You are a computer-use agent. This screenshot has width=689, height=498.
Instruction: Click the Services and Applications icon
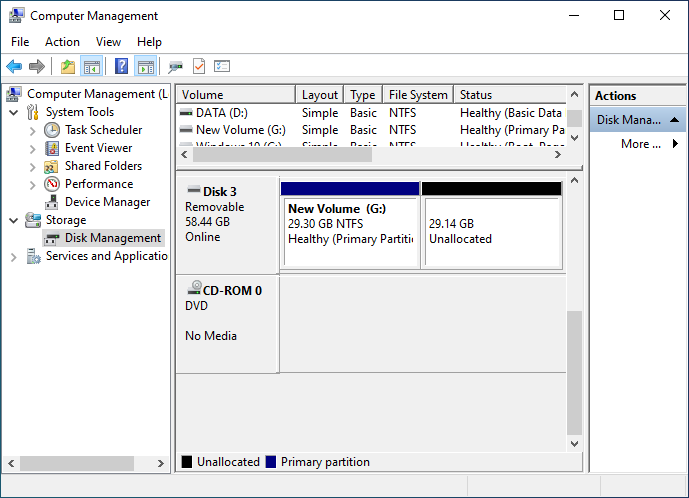[x=33, y=256]
